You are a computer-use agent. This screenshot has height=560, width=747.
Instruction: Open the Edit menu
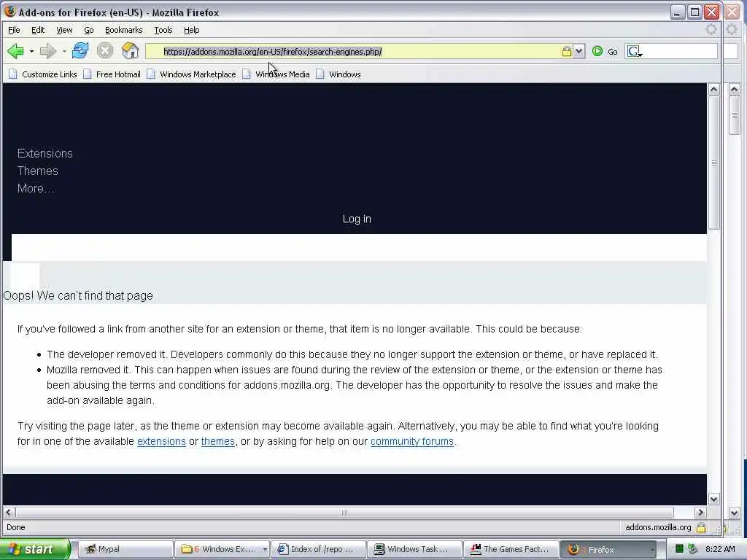point(38,30)
